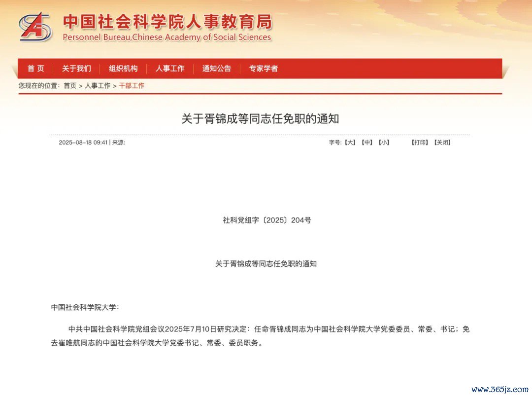This screenshot has height=397, width=532.
Task: Set font size to 大
Action: click(350, 143)
